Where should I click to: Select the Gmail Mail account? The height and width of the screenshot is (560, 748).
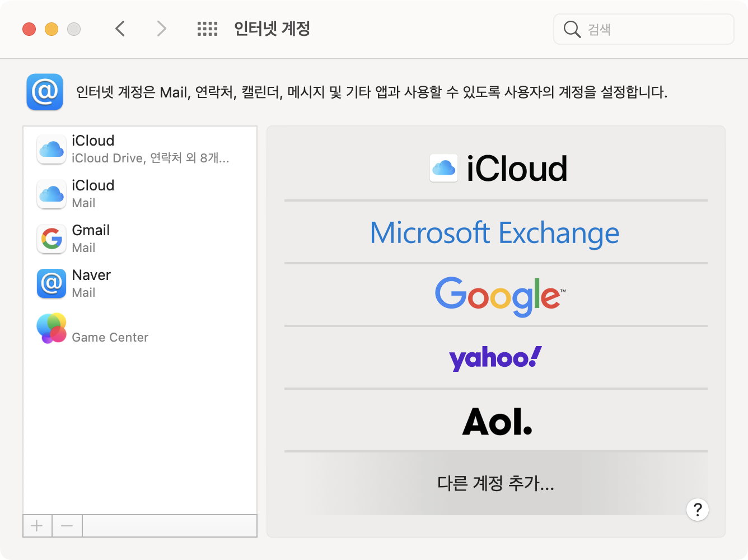pyautogui.click(x=140, y=239)
